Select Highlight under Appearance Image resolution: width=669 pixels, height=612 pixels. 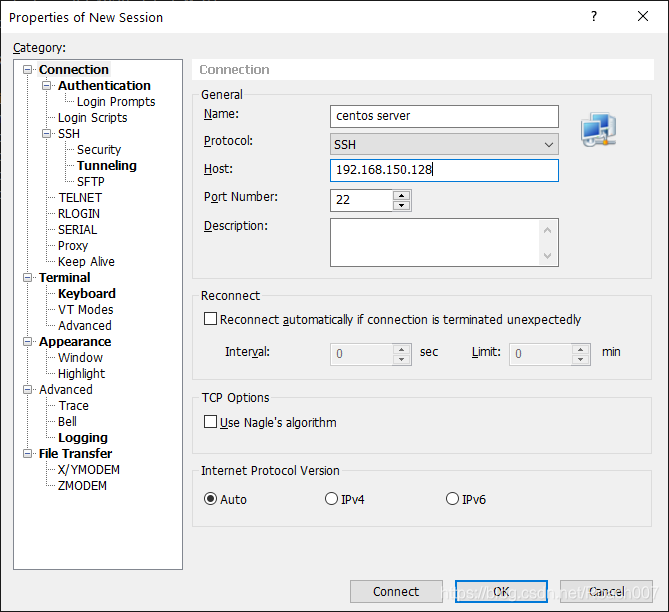(x=81, y=373)
